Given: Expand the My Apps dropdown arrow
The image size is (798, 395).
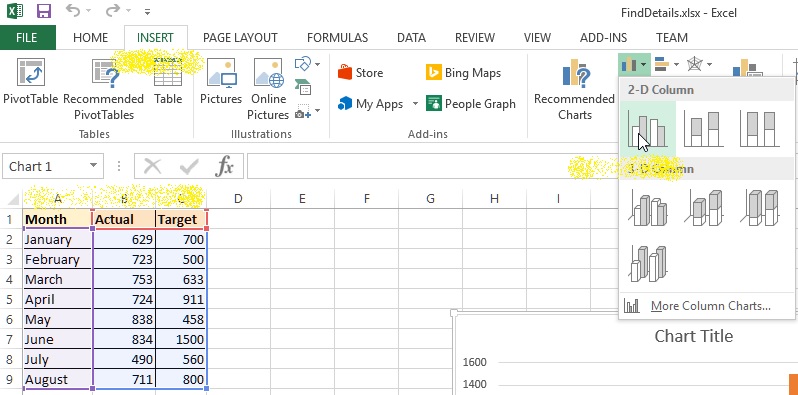Looking at the screenshot, I should (415, 104).
